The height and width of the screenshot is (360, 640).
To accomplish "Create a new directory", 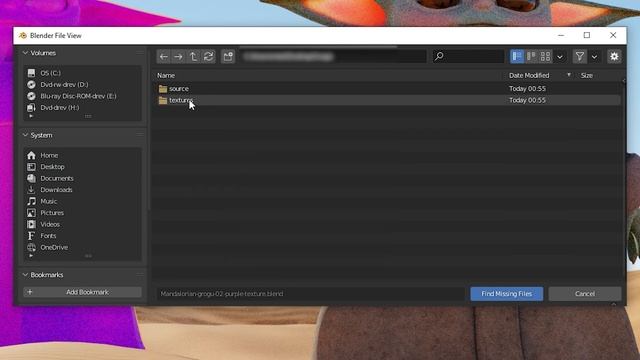I will pyautogui.click(x=228, y=56).
